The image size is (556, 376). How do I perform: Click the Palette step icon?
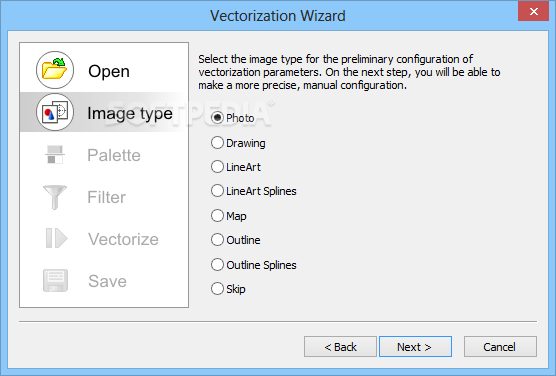tap(55, 155)
